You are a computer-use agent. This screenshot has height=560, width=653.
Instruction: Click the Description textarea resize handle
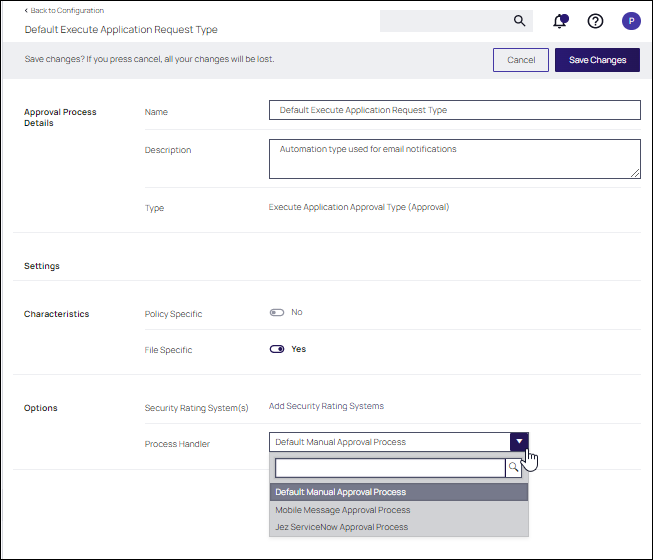635,174
